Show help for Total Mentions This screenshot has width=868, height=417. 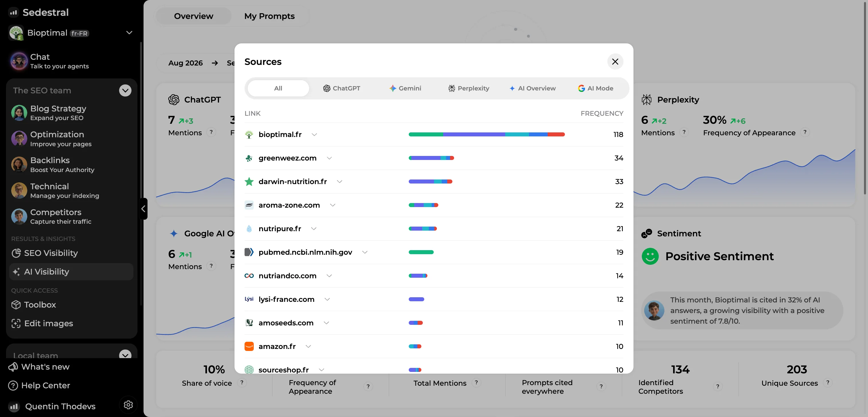(476, 383)
